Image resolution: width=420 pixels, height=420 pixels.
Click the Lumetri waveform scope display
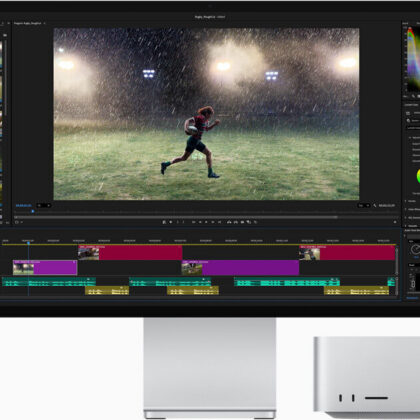coord(413,59)
